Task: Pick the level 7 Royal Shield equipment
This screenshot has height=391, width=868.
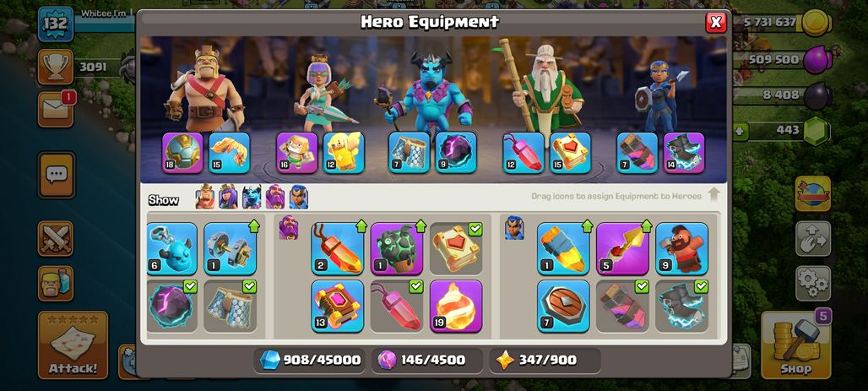Action: (563, 307)
